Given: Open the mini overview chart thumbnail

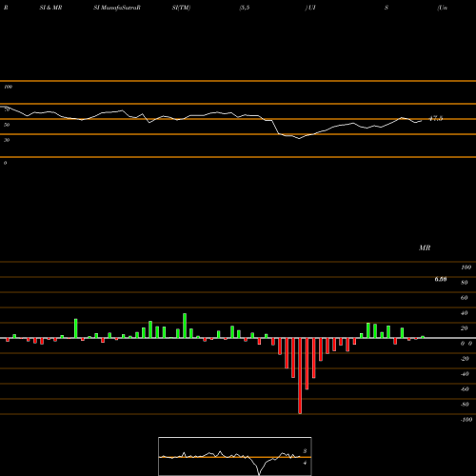Looking at the screenshot, I should click(x=235, y=456).
